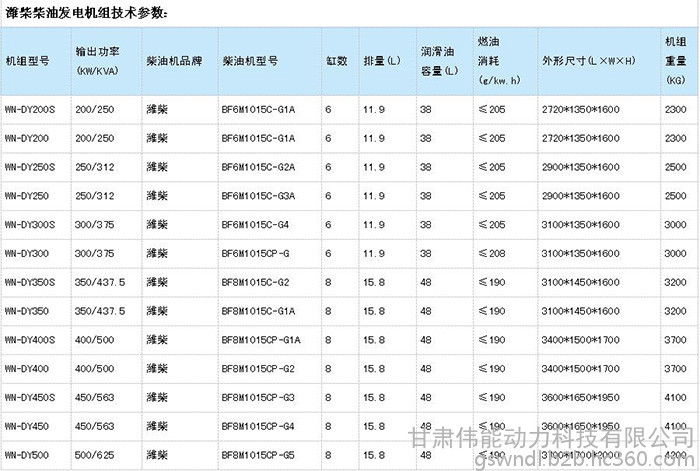Select cylinder count 8 in WN-DY450S row
The image size is (700, 471).
pyautogui.click(x=328, y=397)
